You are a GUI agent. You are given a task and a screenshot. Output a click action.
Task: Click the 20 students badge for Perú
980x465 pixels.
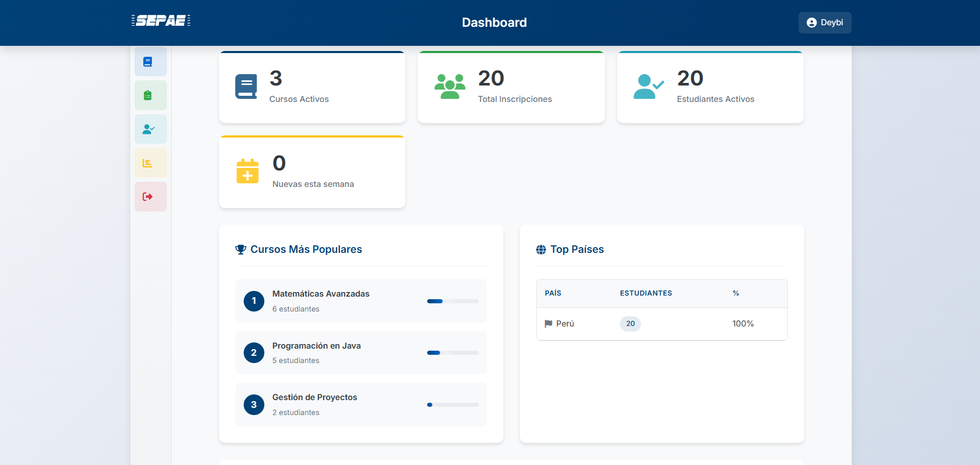tap(630, 324)
